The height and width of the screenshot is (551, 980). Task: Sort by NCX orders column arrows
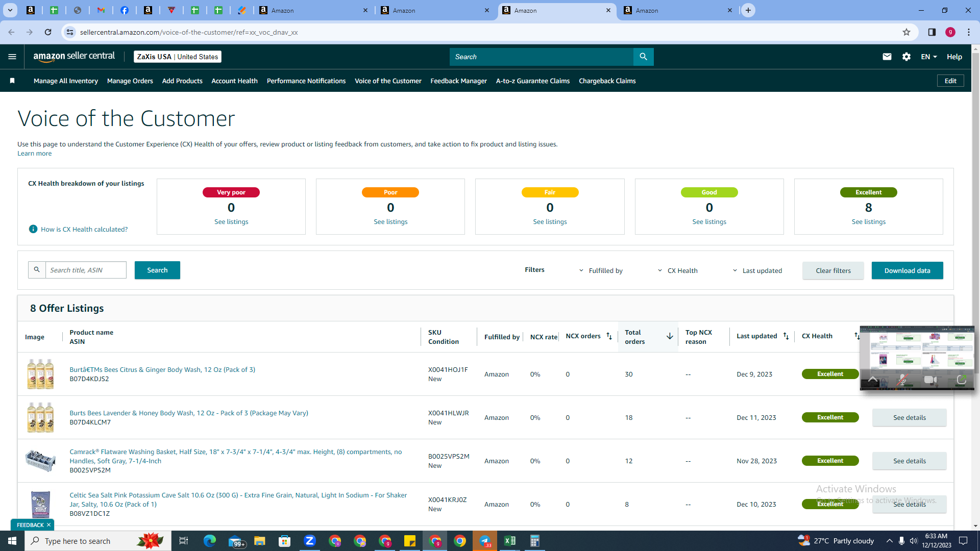tap(609, 336)
